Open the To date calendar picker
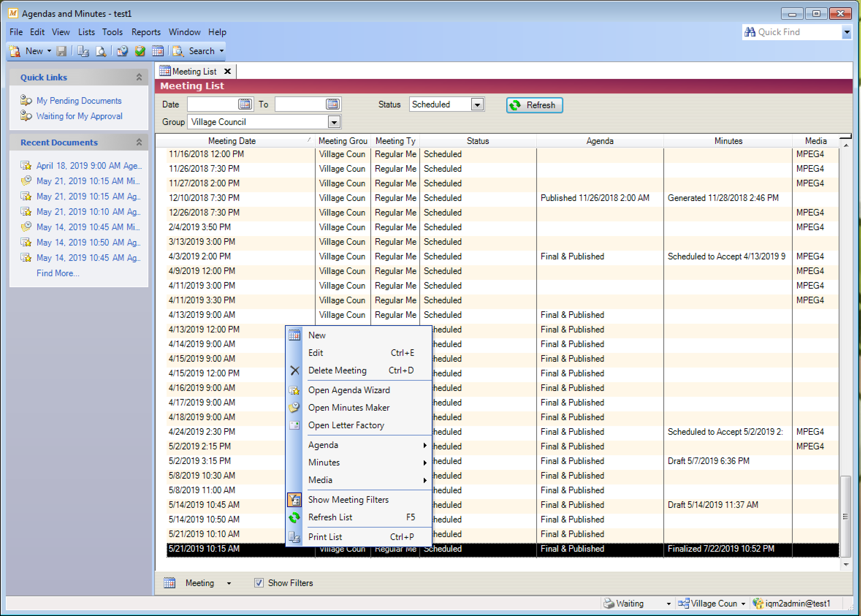861x616 pixels. pyautogui.click(x=332, y=104)
